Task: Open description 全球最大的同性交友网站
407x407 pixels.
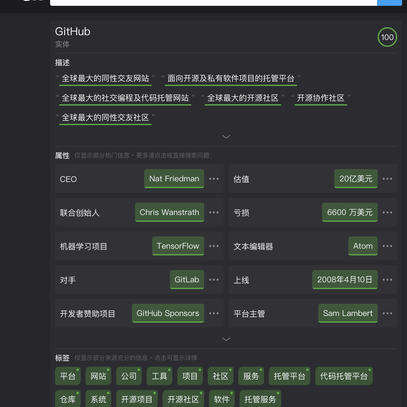Action: (105, 79)
